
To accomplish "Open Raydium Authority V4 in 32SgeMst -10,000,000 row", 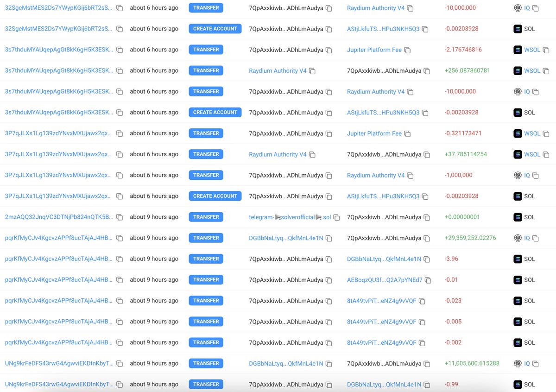I will point(376,8).
